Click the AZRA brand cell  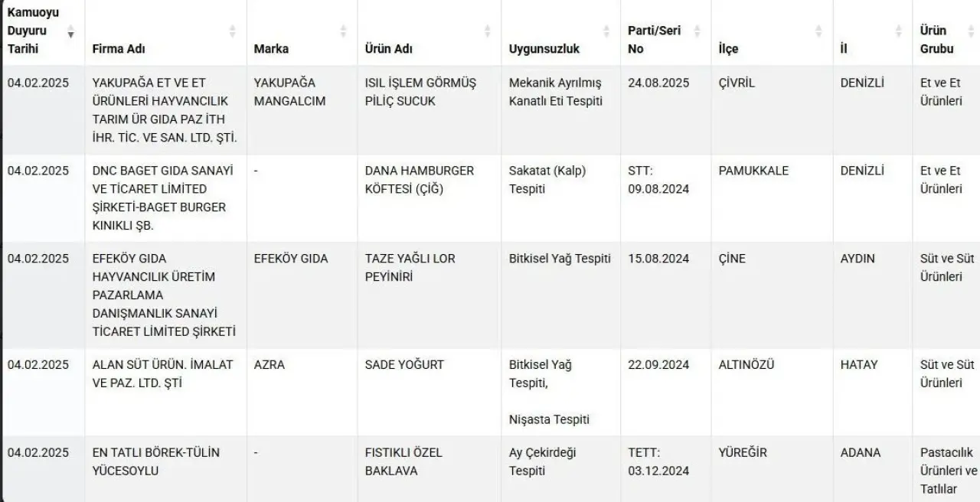coord(302,393)
